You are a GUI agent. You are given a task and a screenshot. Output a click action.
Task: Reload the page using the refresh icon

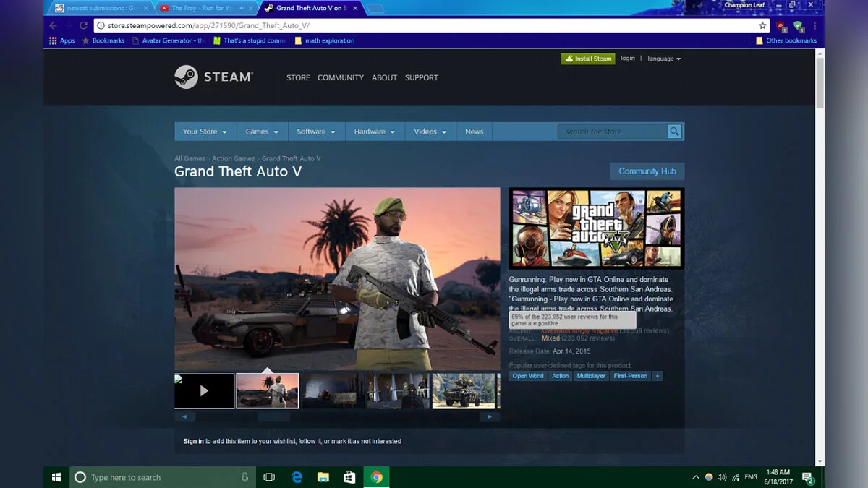pyautogui.click(x=83, y=25)
